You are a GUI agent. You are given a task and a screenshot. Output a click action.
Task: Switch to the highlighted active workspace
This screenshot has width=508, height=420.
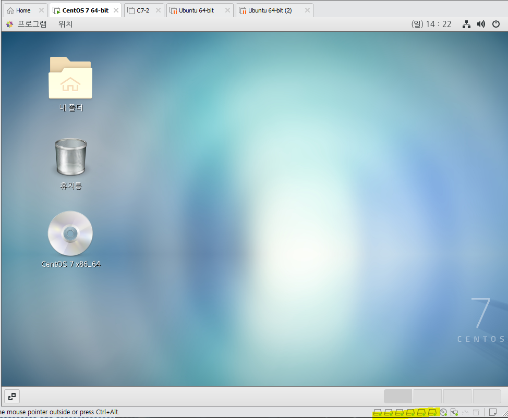pos(398,397)
